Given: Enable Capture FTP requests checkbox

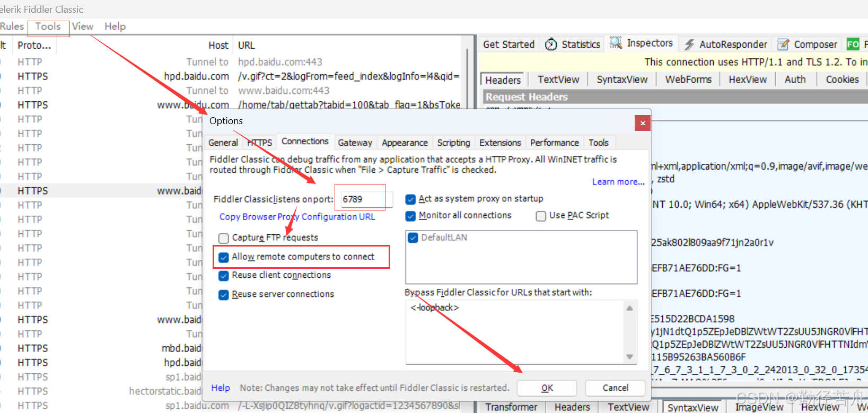Looking at the screenshot, I should [224, 238].
